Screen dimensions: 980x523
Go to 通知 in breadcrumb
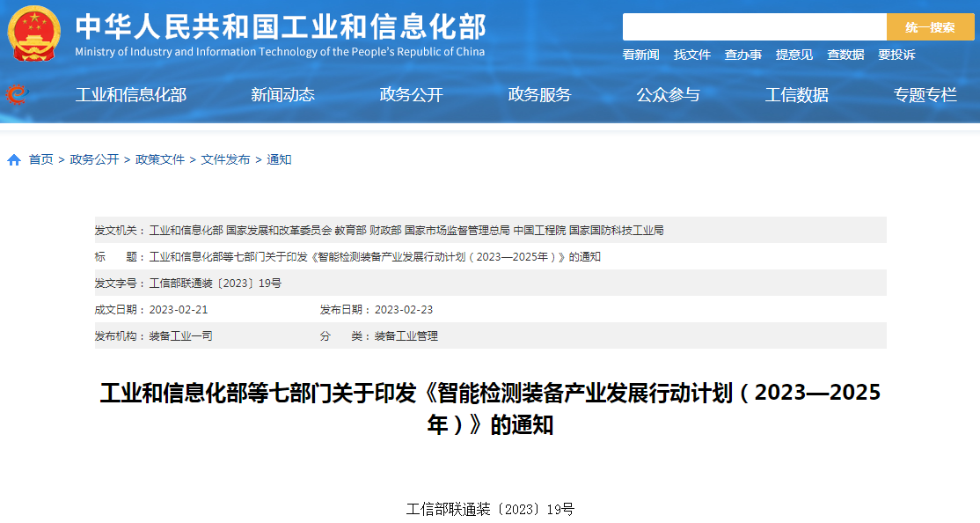coord(280,160)
